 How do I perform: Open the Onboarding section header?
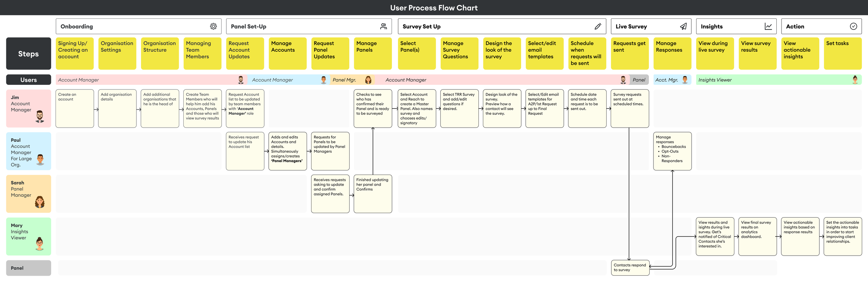(139, 26)
